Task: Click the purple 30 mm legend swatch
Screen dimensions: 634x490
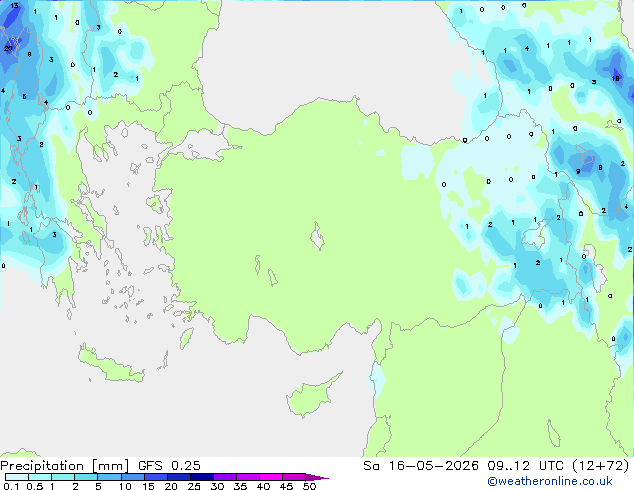Action: coord(225,477)
